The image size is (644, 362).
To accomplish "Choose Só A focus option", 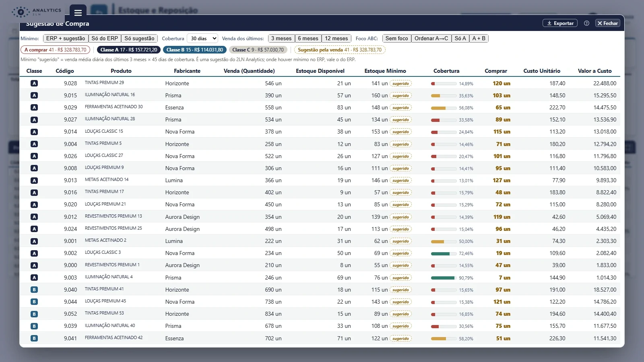I will [460, 39].
